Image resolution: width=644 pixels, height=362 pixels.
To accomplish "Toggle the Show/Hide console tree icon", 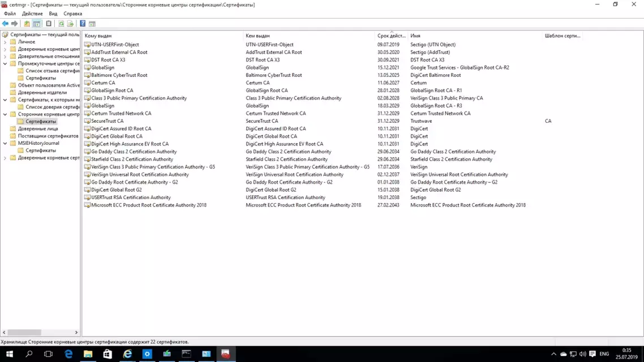I will (x=37, y=24).
